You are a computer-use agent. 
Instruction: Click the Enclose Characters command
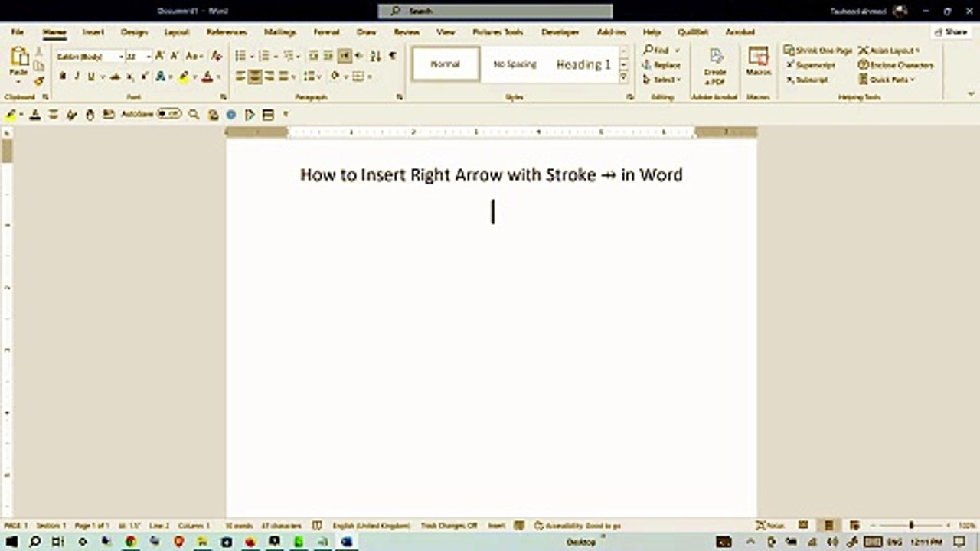(896, 65)
